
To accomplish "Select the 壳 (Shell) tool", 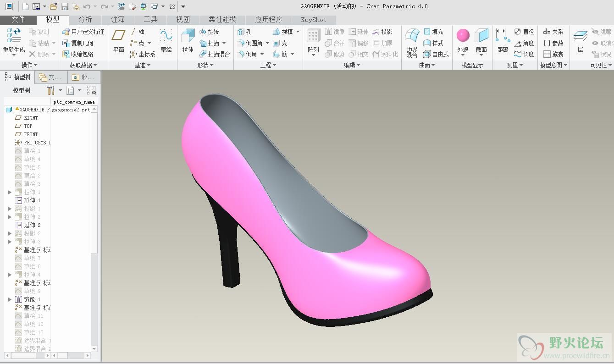I will pyautogui.click(x=280, y=43).
